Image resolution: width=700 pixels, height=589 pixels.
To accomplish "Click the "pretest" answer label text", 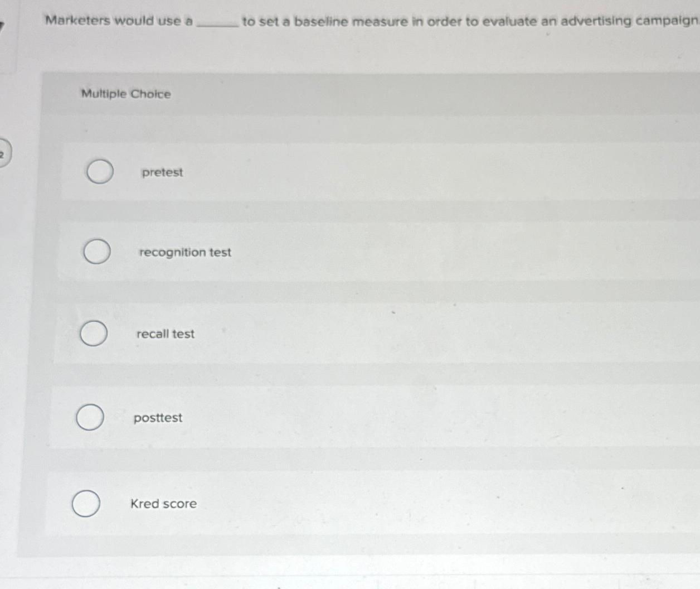I will (x=162, y=173).
